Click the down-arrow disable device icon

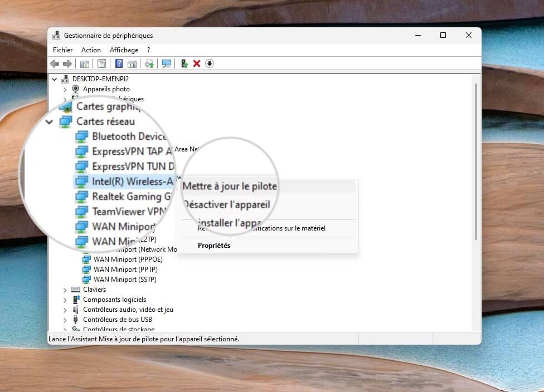coord(210,64)
